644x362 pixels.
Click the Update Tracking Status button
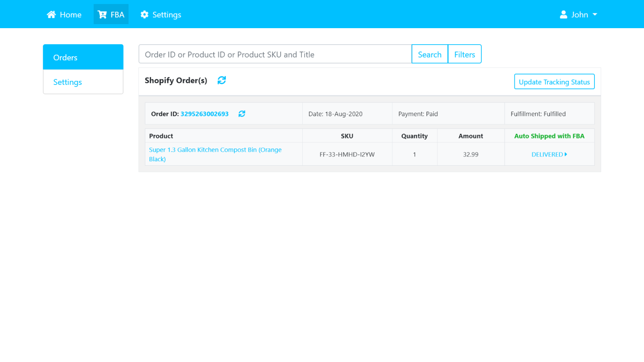(554, 81)
